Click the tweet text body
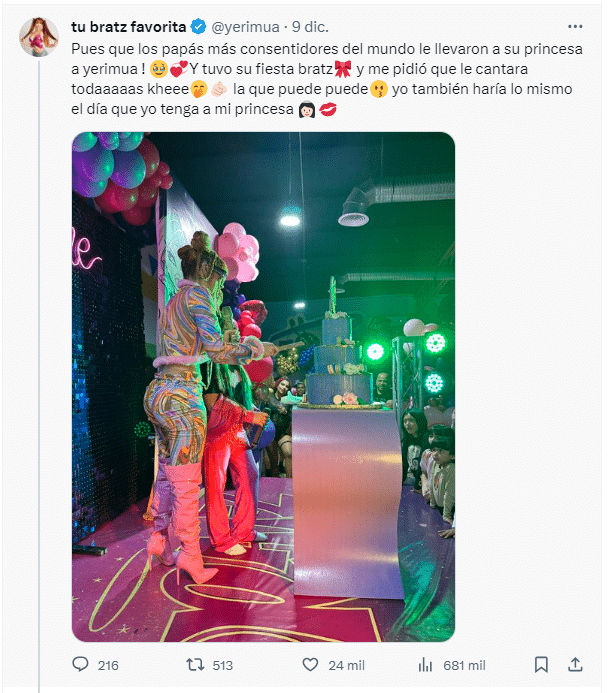This screenshot has width=611, height=693. pyautogui.click(x=327, y=79)
